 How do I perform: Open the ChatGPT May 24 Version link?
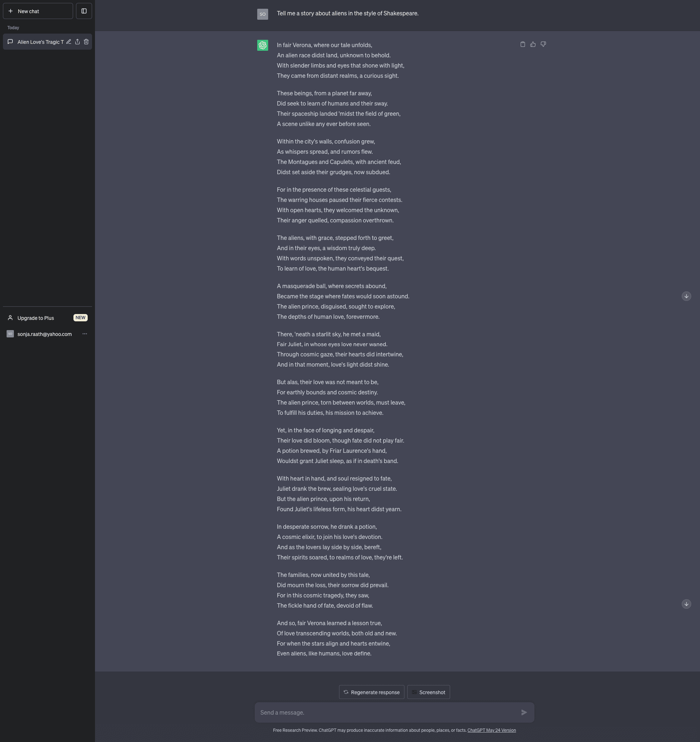tap(491, 730)
